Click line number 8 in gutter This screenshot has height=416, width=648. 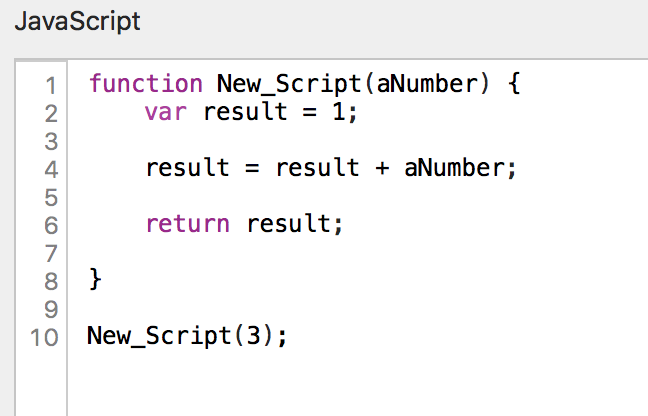(x=50, y=280)
